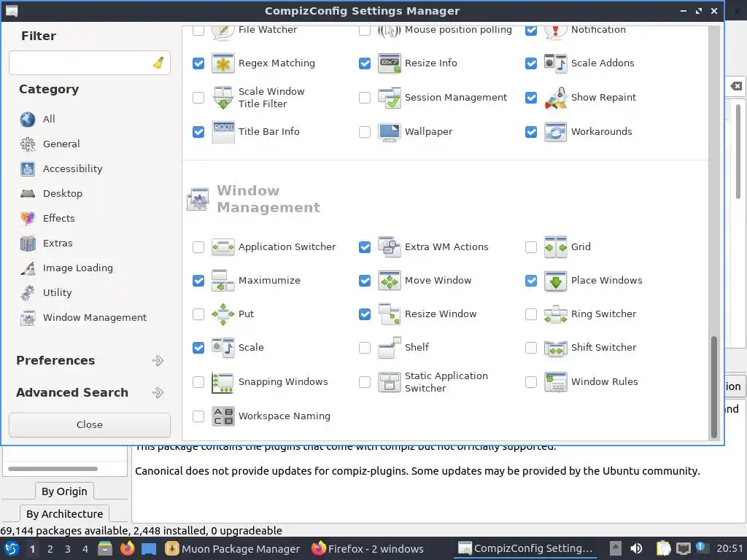Open the Put plugin icon
Screen dimensions: 747x560
point(222,314)
